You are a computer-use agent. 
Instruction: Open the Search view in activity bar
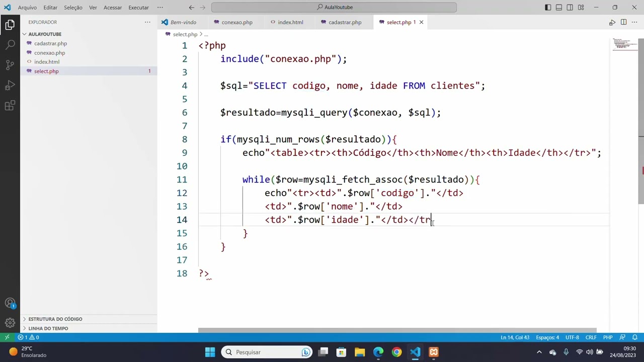pos(10,45)
